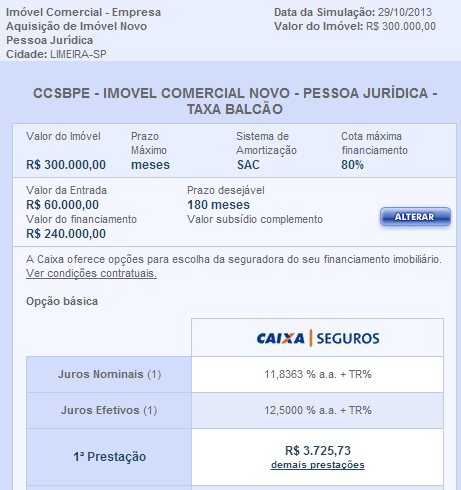Viewport: 461px width, 490px height.
Task: Click the R$ 240.000,00 financing value
Action: pos(66,234)
